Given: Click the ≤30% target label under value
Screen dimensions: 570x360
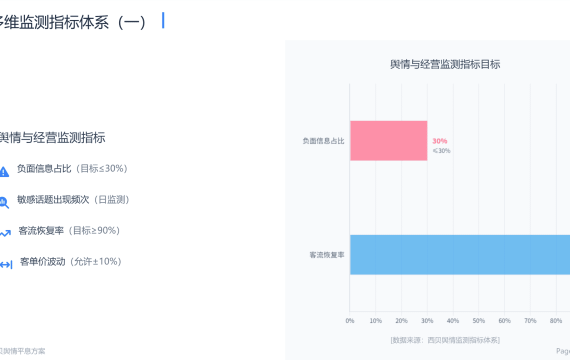Looking at the screenshot, I should tap(441, 151).
